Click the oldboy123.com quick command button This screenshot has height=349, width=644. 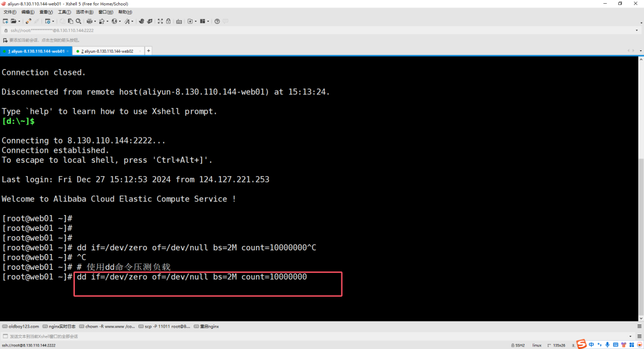pos(21,326)
